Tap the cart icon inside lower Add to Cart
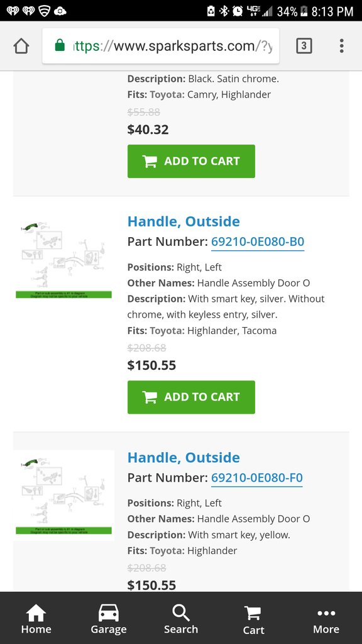The image size is (362, 644). [x=150, y=397]
